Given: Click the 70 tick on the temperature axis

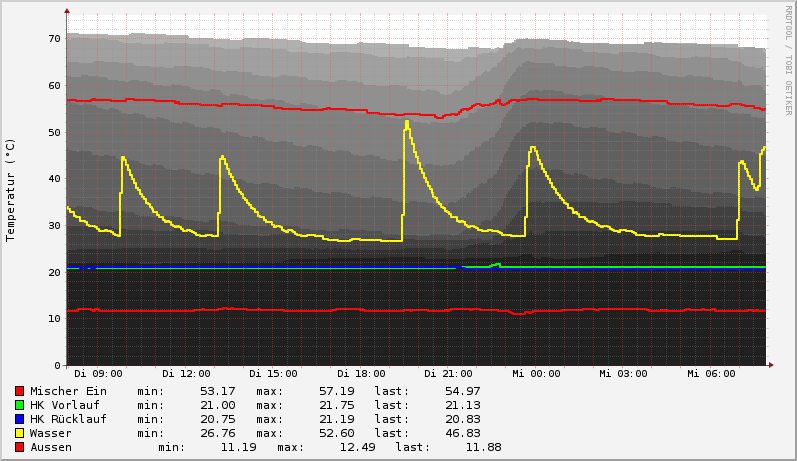Looking at the screenshot, I should coord(55,39).
